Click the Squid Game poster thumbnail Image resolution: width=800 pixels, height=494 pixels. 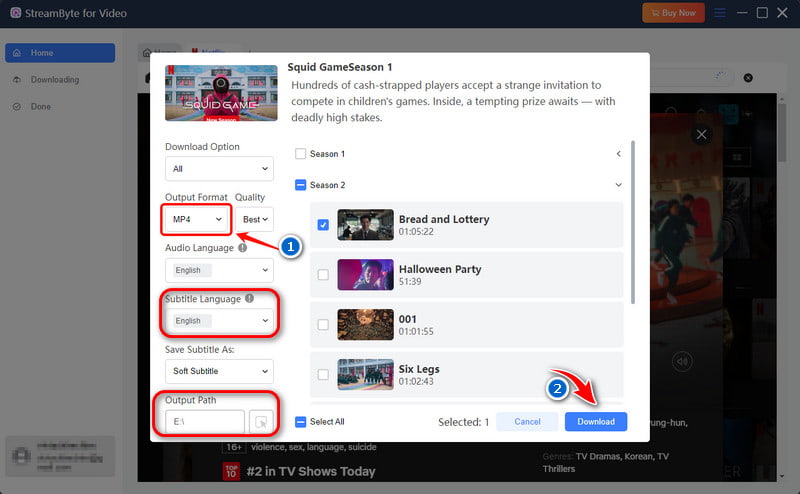point(221,93)
